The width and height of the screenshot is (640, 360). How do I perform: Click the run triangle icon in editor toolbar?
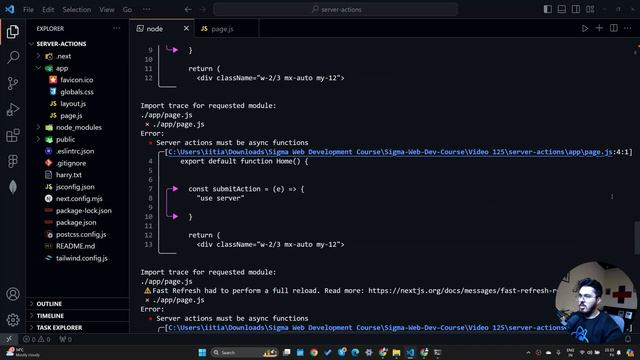585,28
